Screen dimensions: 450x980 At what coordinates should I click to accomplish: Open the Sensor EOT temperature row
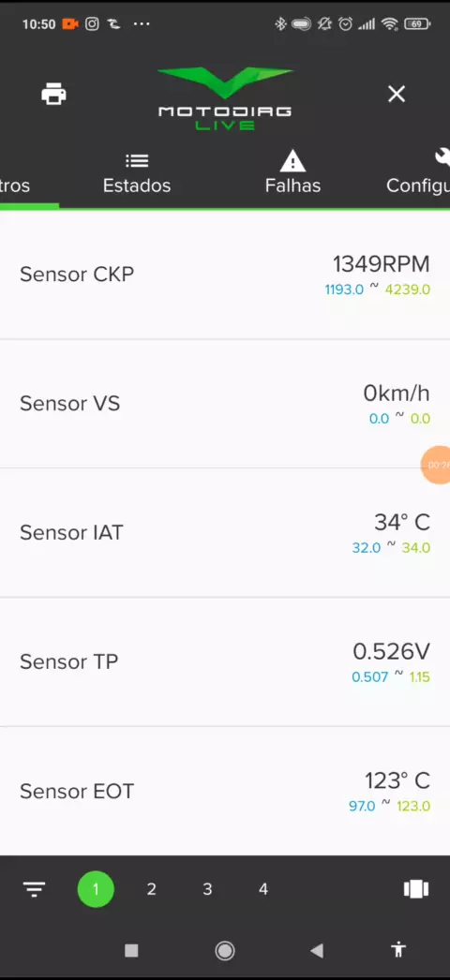(x=225, y=792)
